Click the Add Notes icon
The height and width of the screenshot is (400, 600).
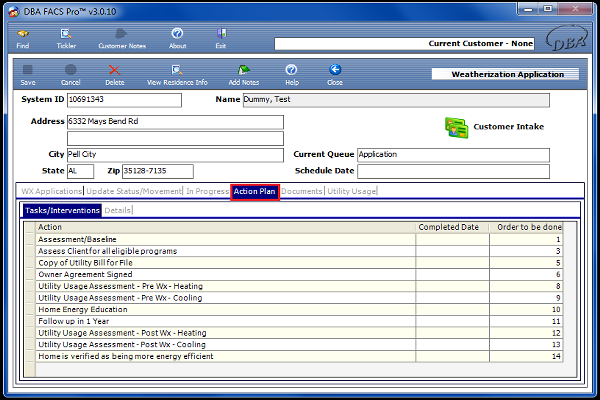[x=244, y=70]
